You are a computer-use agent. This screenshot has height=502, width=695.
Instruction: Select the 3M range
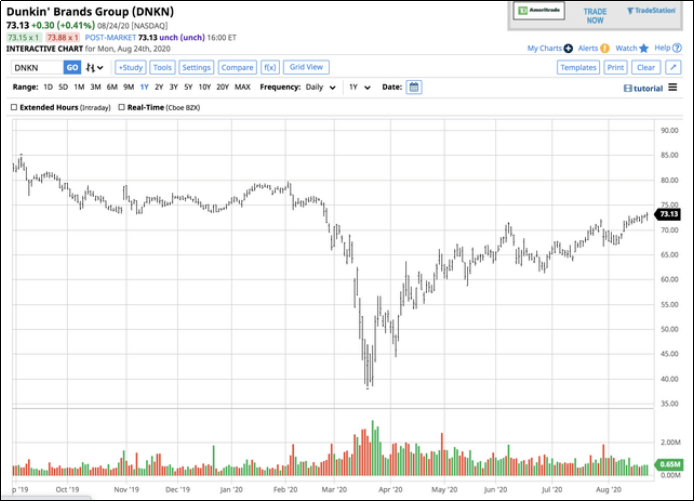coord(95,87)
